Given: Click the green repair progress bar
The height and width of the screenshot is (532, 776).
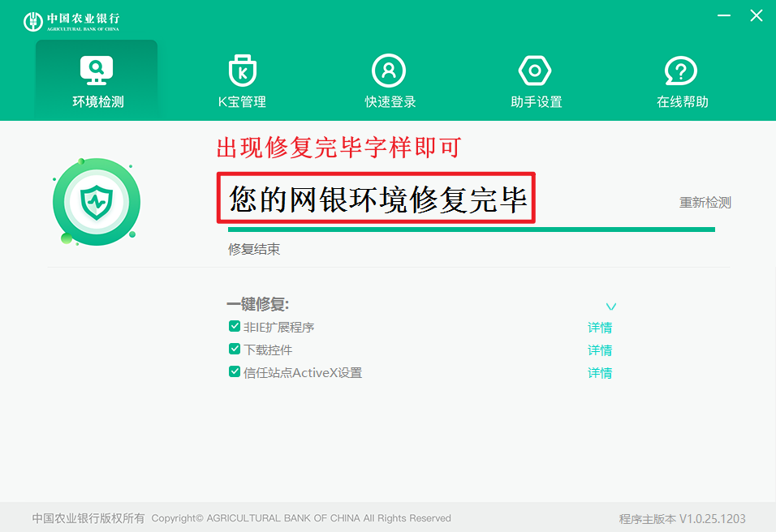Looking at the screenshot, I should click(471, 230).
